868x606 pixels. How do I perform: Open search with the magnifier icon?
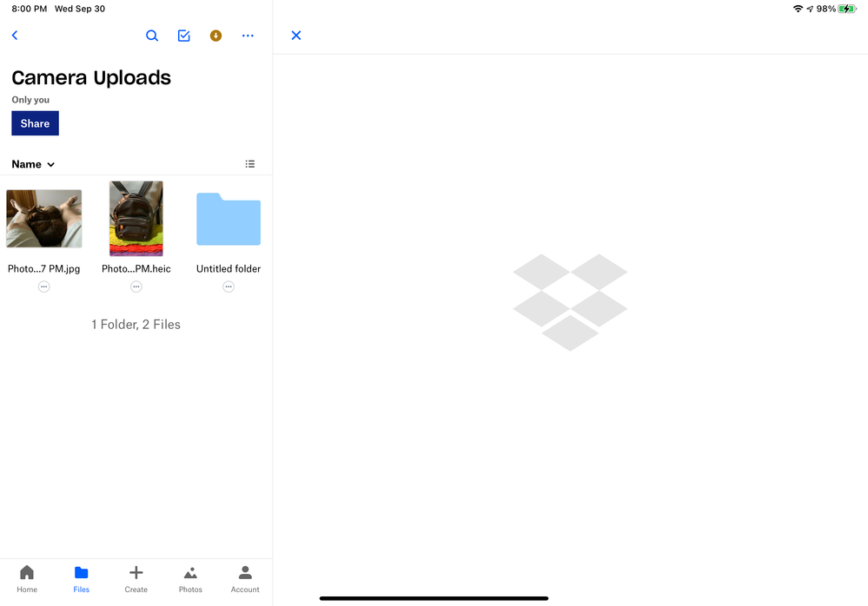point(152,36)
